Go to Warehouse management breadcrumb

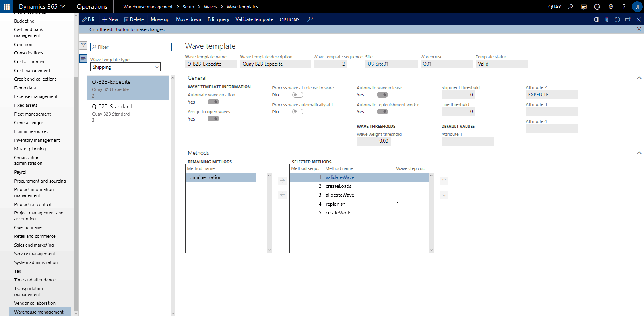coord(148,7)
